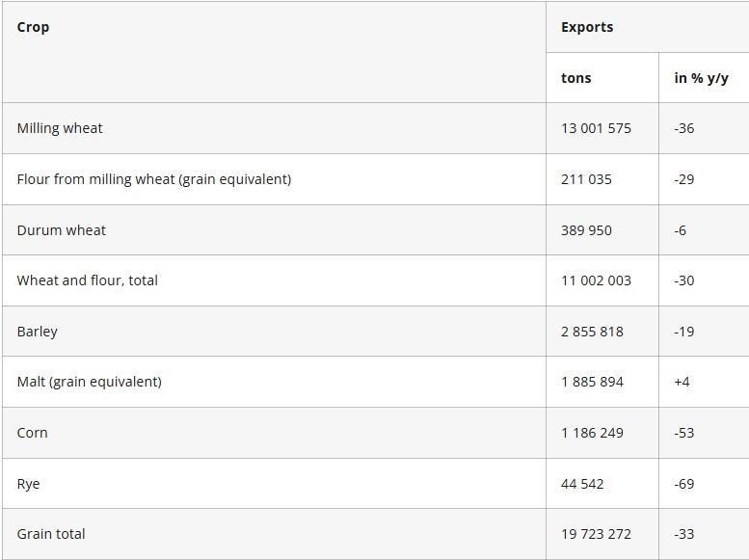Click the Grain total row label
749x560 pixels.
click(x=51, y=534)
